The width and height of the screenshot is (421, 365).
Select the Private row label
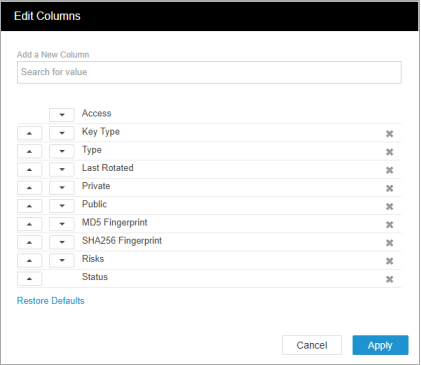96,186
